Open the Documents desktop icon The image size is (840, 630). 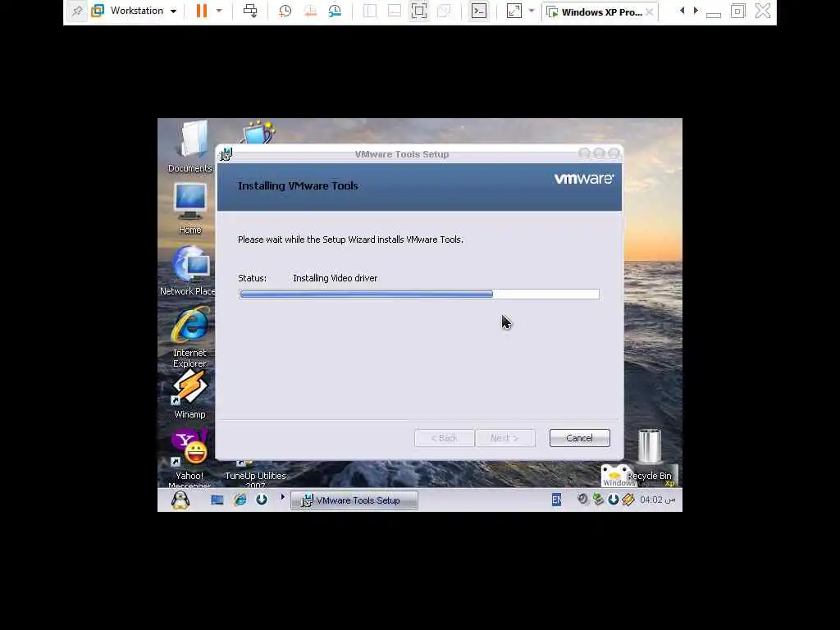point(189,147)
